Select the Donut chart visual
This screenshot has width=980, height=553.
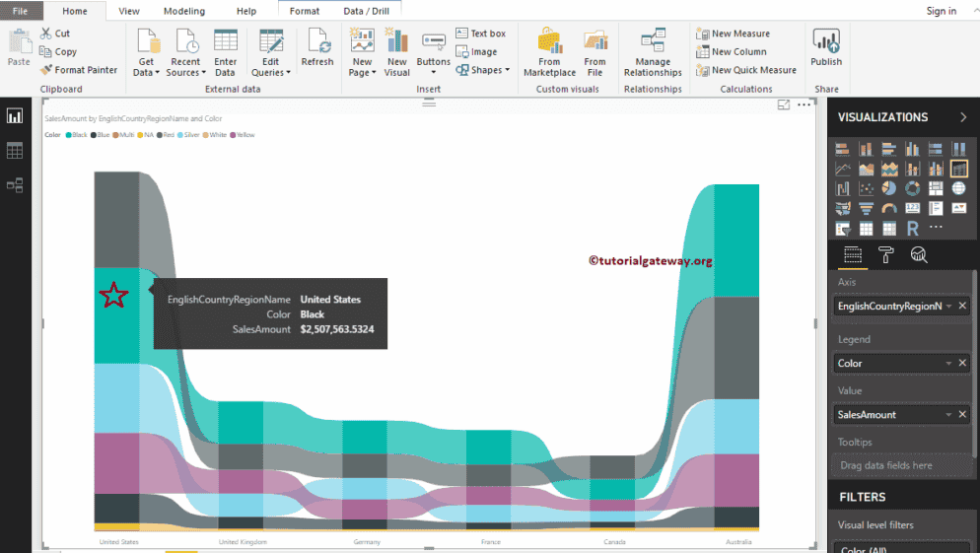[912, 188]
